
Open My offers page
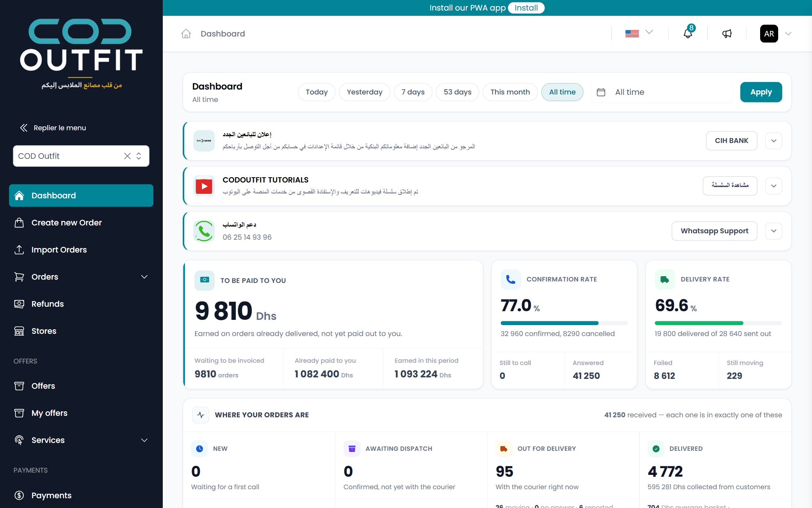click(81, 413)
